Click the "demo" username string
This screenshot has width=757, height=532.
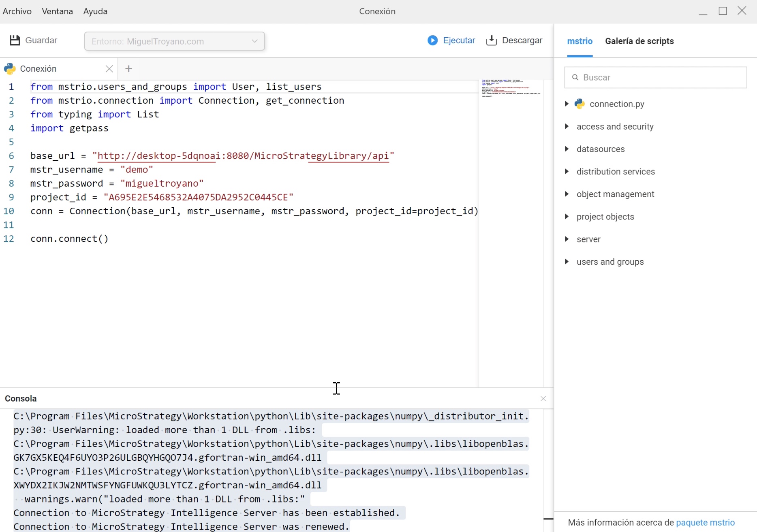click(x=137, y=170)
